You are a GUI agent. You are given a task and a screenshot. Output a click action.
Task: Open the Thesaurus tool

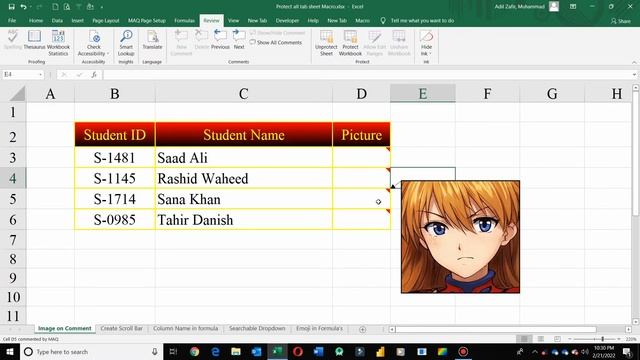coord(34,40)
